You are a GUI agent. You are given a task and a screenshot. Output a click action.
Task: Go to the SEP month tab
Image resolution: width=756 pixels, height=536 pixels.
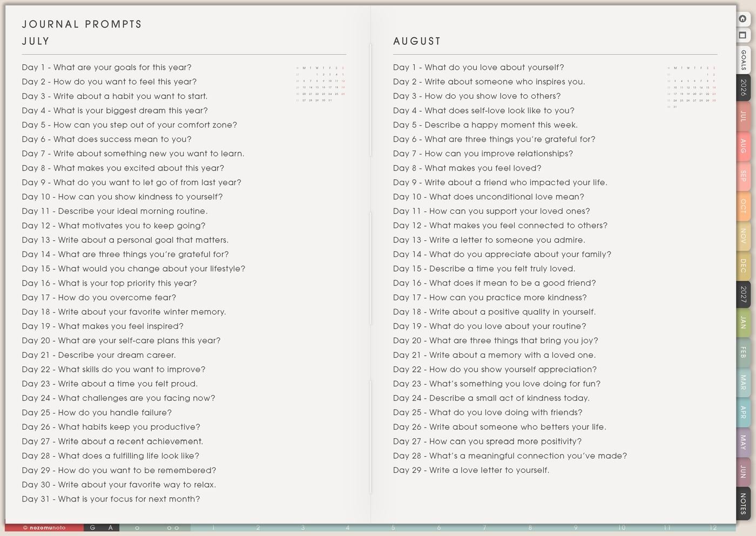(743, 176)
